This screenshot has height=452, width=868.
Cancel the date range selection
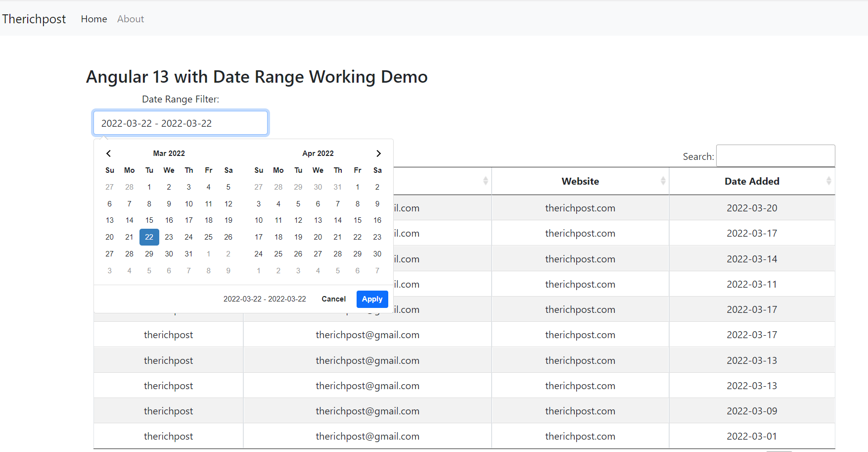[x=333, y=299]
